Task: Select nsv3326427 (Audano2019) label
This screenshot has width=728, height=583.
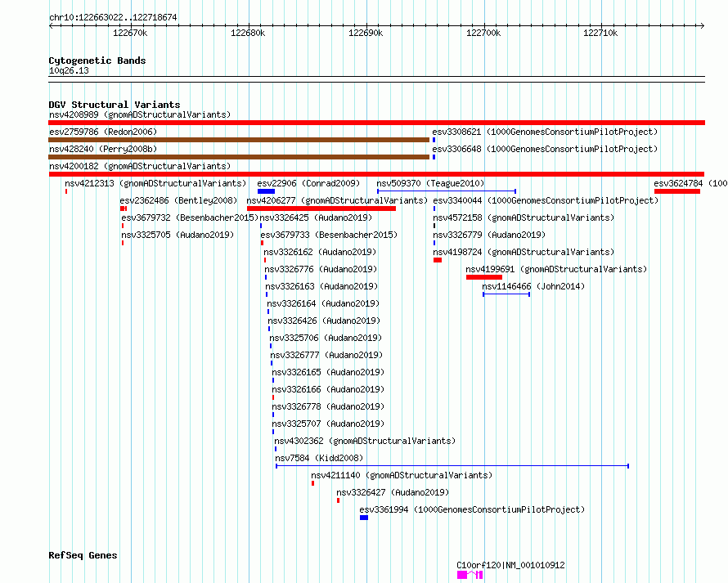Action: click(393, 492)
